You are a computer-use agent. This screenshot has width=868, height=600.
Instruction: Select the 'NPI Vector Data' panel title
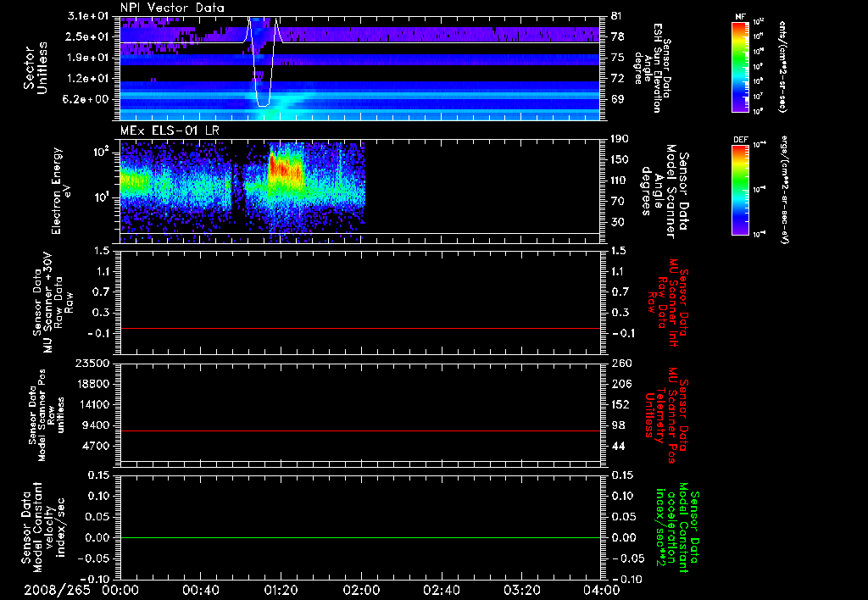coord(172,8)
